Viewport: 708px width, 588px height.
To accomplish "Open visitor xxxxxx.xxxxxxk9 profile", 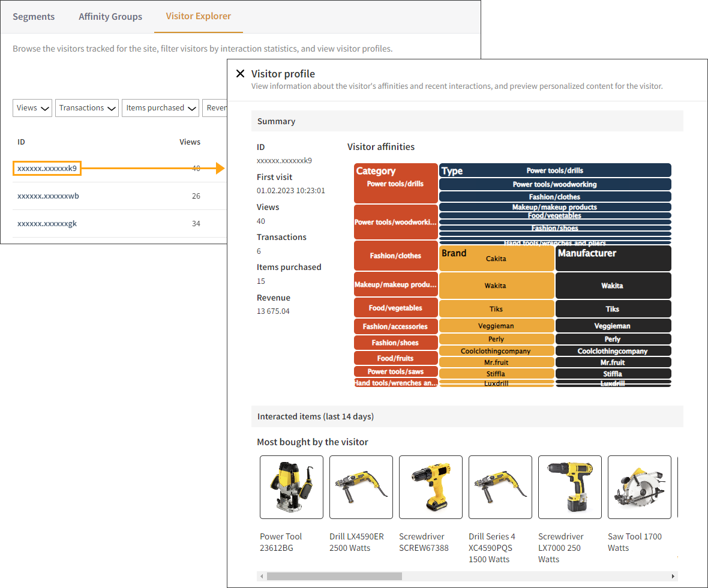I will pyautogui.click(x=47, y=169).
